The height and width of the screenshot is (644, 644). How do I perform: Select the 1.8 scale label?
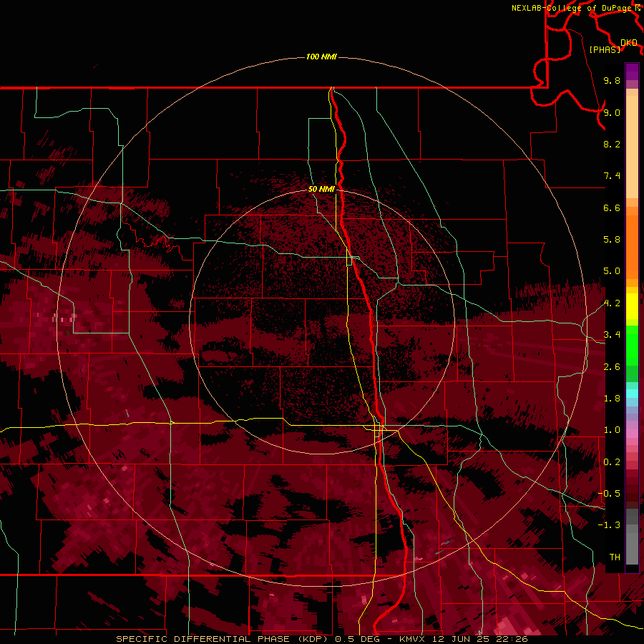point(612,399)
